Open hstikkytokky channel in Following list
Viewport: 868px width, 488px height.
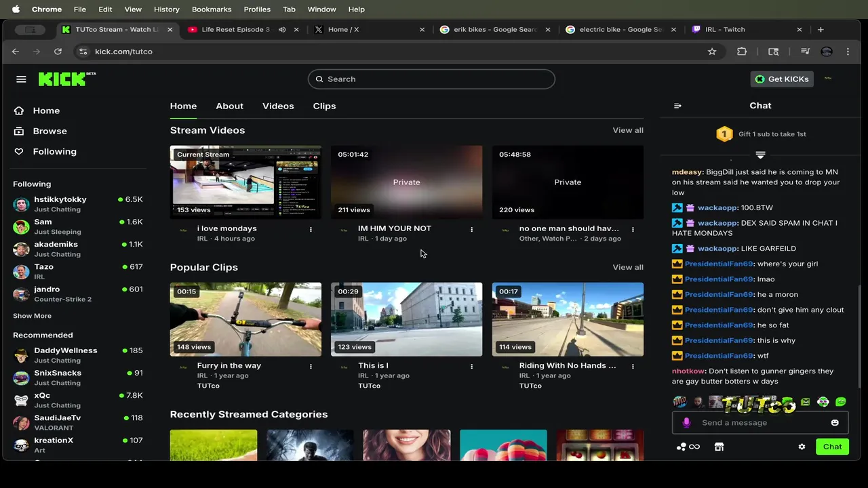click(78, 204)
